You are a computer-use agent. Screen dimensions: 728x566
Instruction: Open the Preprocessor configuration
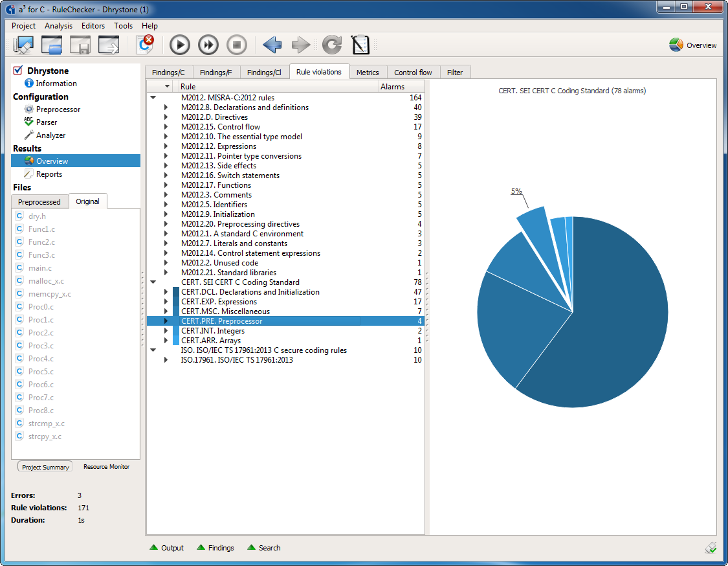point(58,109)
